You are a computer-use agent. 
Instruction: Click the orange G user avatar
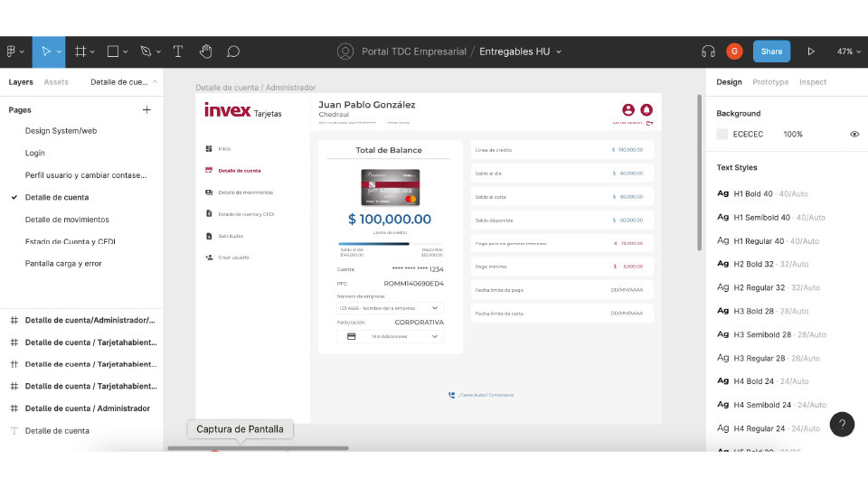(734, 52)
